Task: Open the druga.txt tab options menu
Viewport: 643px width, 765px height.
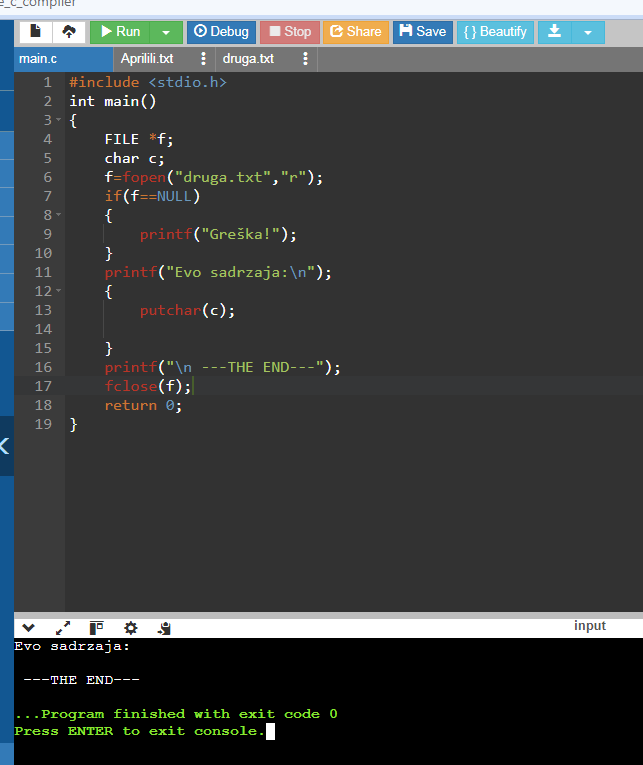Action: pyautogui.click(x=305, y=59)
